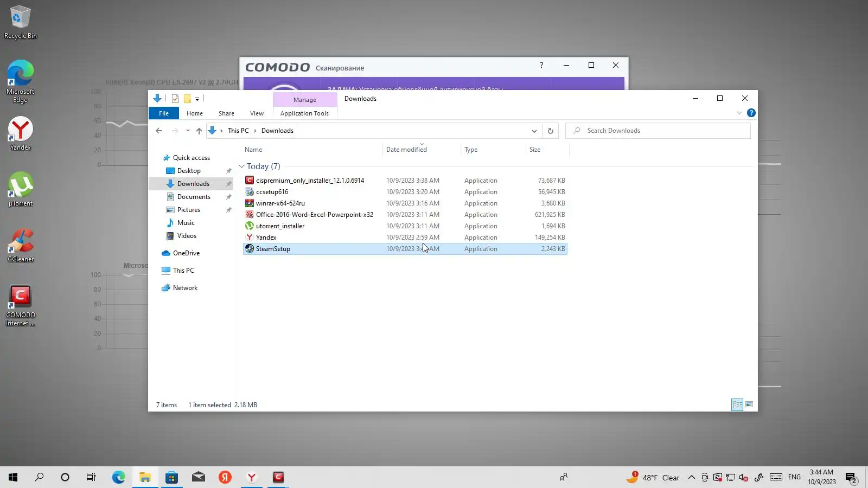
Task: Sort files by the Name column
Action: [x=253, y=150]
